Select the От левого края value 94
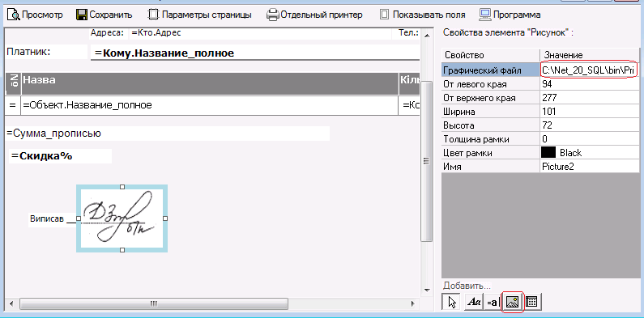Viewport: 644px width, 318px height. pyautogui.click(x=590, y=84)
